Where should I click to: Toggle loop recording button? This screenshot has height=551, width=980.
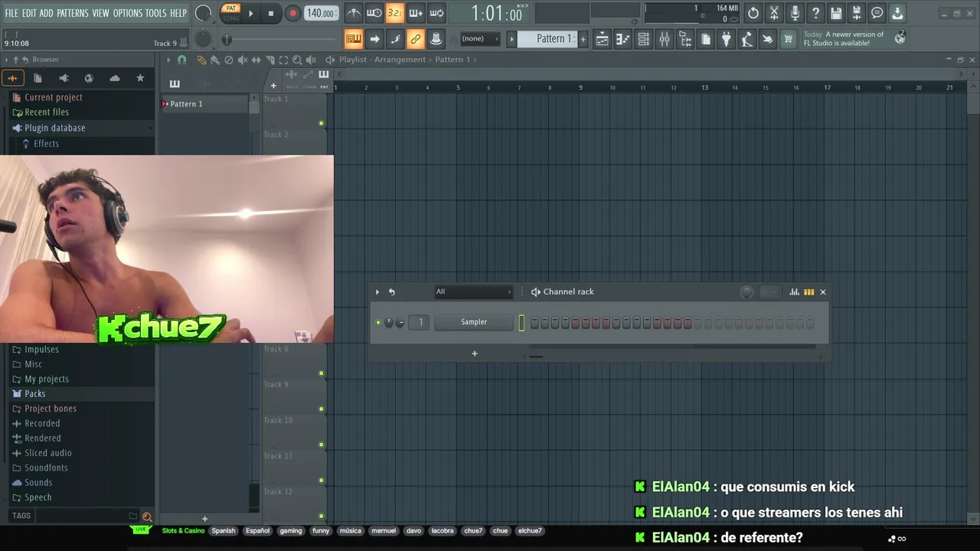coord(436,13)
